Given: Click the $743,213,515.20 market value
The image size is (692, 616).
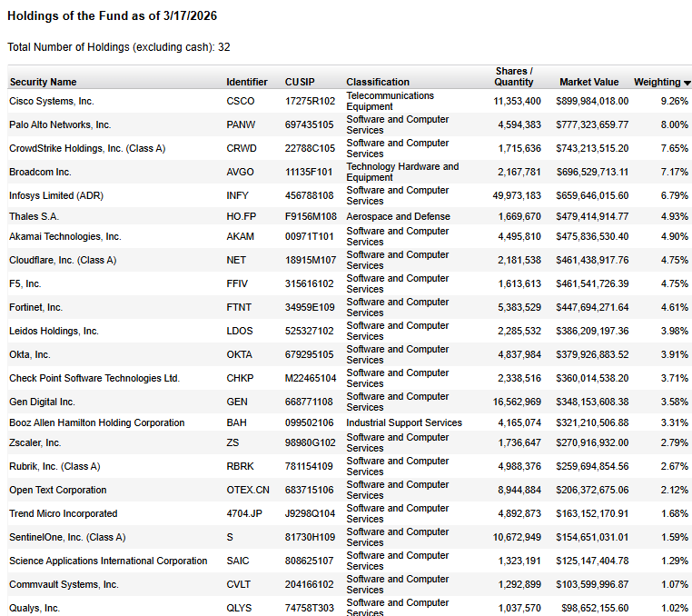Looking at the screenshot, I should (592, 148).
